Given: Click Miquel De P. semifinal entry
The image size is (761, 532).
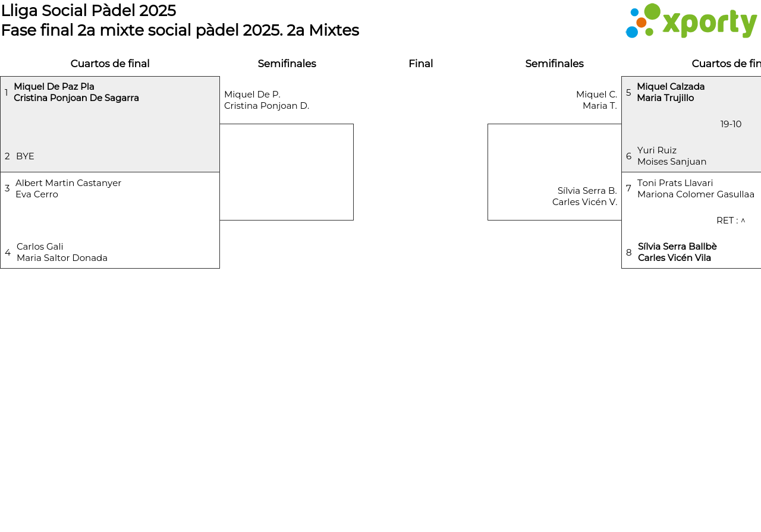Looking at the screenshot, I should click(266, 100).
